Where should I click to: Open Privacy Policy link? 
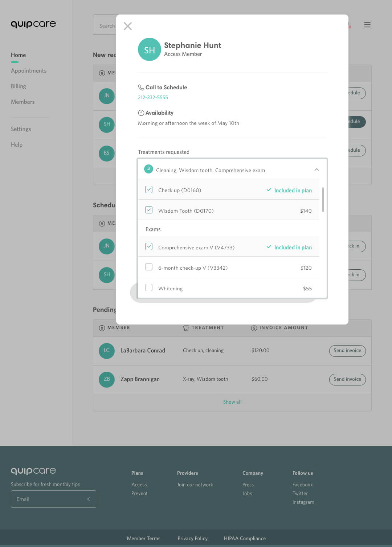(192, 539)
